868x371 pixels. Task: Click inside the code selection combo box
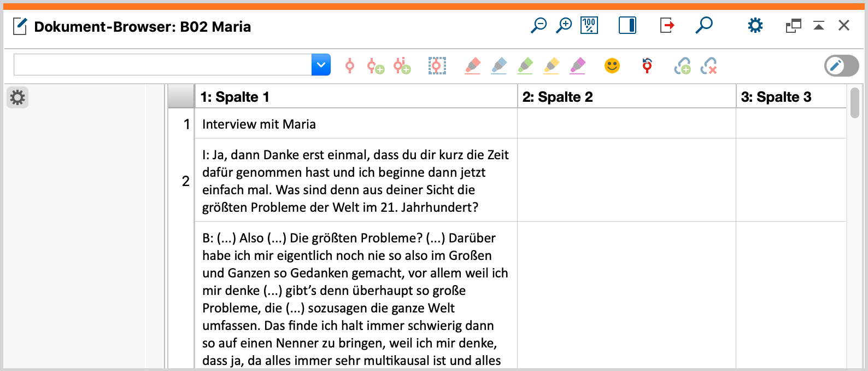(x=162, y=65)
